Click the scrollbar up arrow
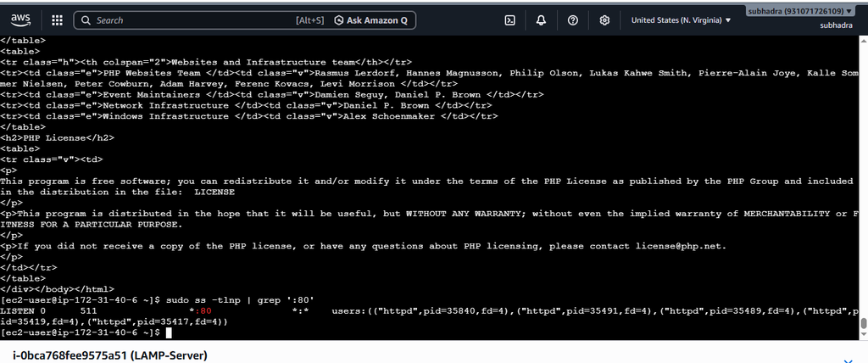This screenshot has width=868, height=363. [863, 41]
